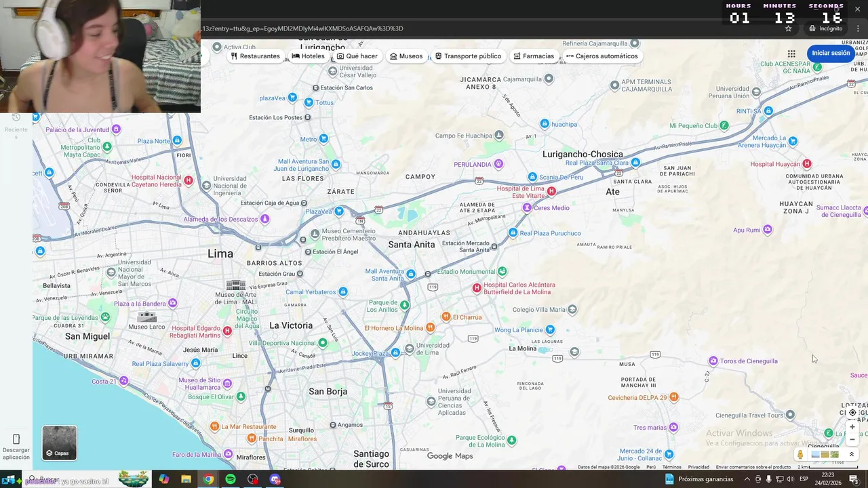Open the Privacidad link
868x488 pixels.
click(x=698, y=467)
